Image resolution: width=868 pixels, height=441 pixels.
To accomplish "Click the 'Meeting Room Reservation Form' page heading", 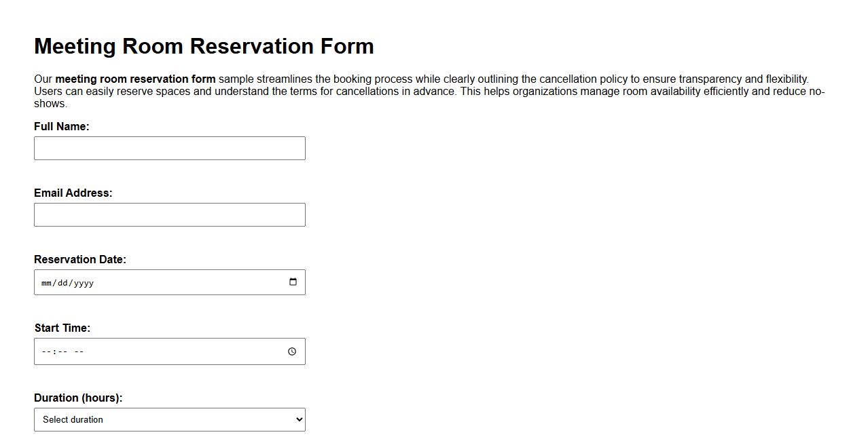I will 204,46.
